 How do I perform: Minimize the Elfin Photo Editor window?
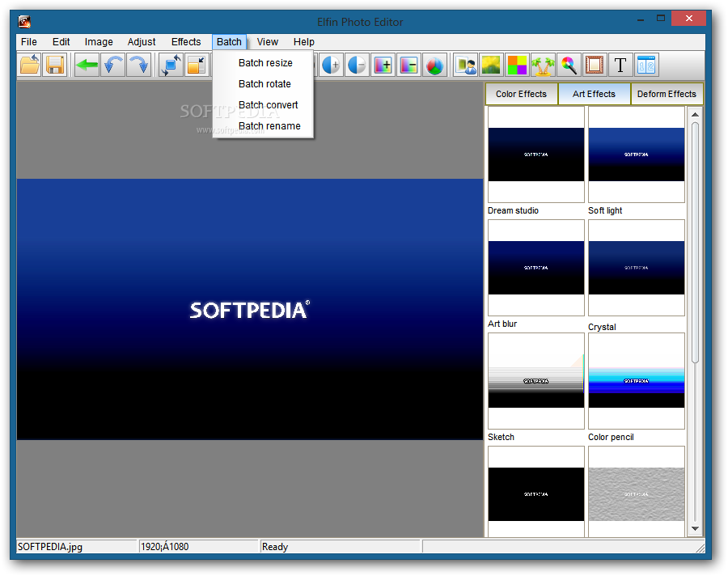click(x=641, y=19)
